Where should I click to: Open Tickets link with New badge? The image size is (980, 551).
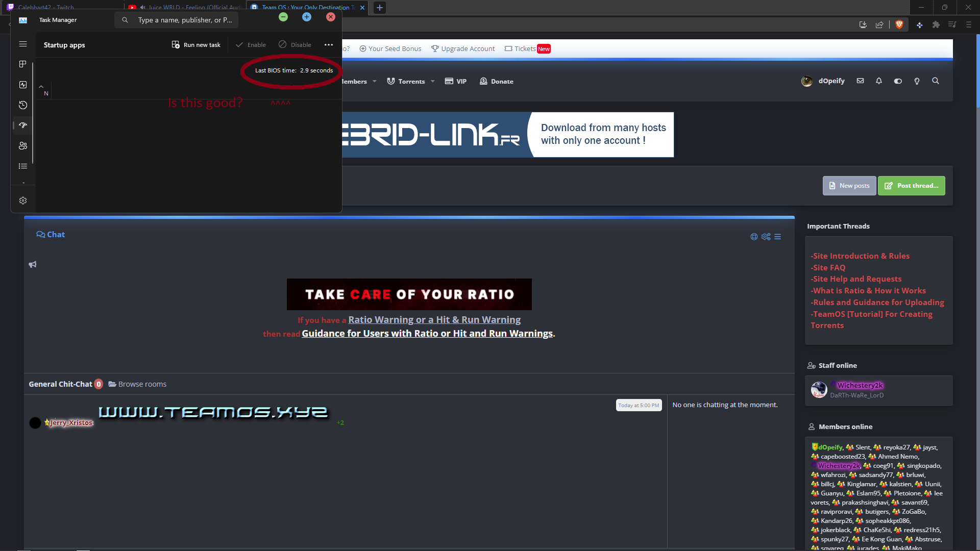528,49
